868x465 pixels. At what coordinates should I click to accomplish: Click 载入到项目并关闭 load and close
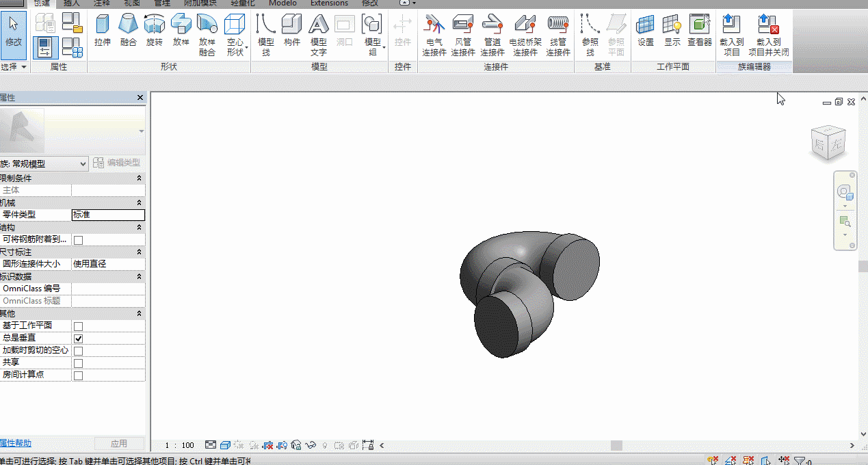point(768,35)
